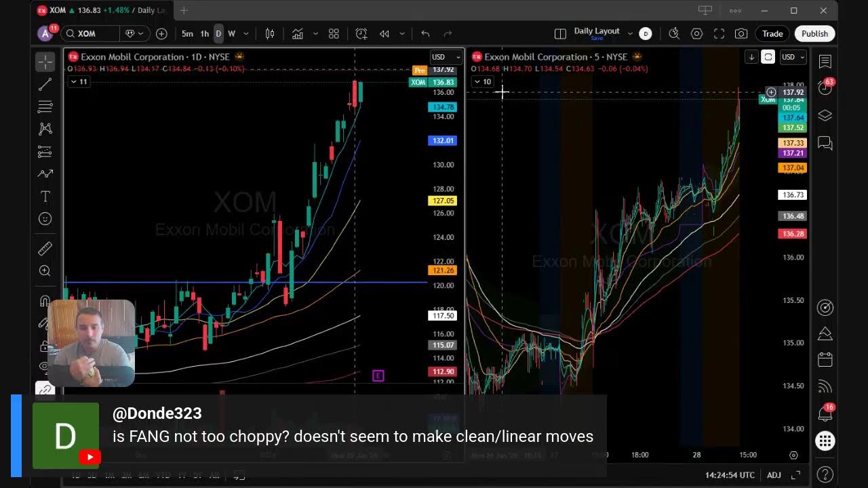The height and width of the screenshot is (488, 868).
Task: Select the XABCD pattern tool
Action: pos(45,129)
